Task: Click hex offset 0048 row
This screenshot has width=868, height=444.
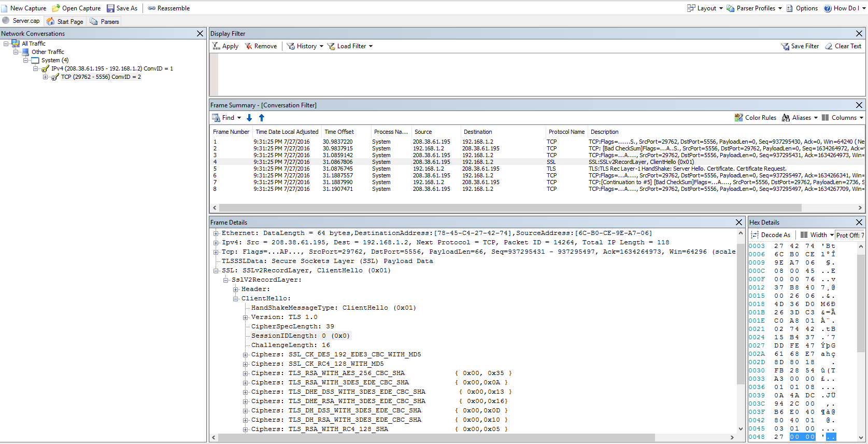Action: pyautogui.click(x=792, y=437)
